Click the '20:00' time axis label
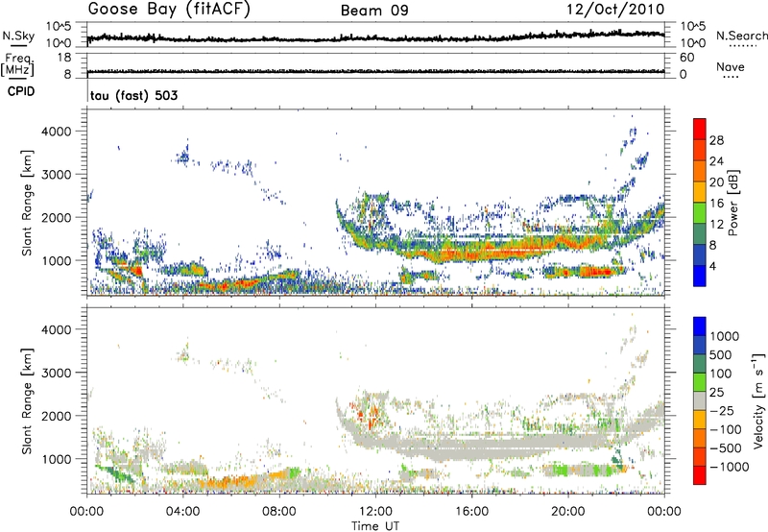The height and width of the screenshot is (532, 768). 568,512
